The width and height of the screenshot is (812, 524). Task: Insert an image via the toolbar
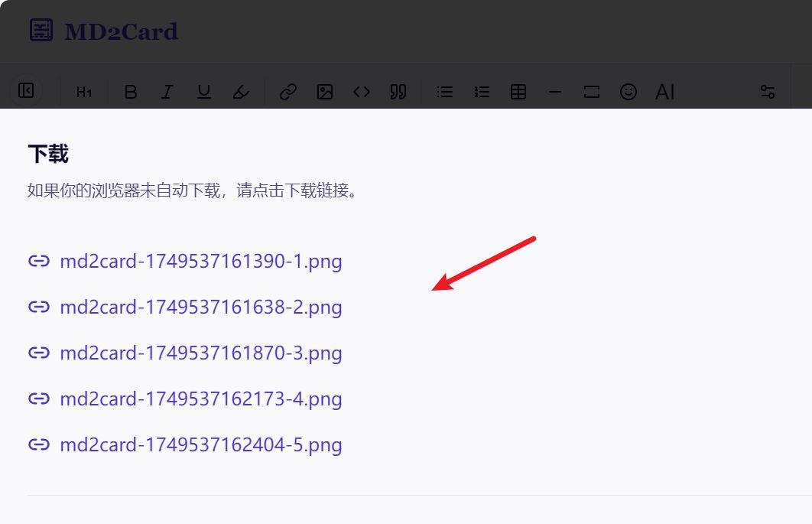click(x=325, y=92)
